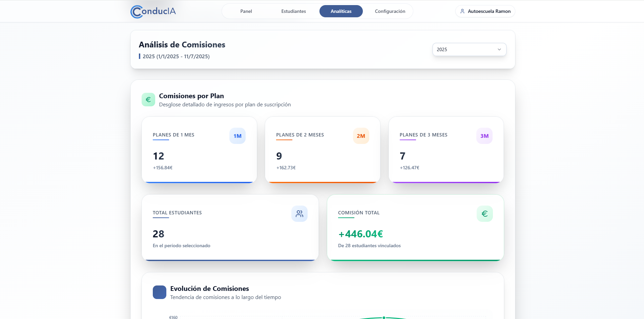Open the Configuración section
This screenshot has width=644, height=319.
(x=390, y=11)
